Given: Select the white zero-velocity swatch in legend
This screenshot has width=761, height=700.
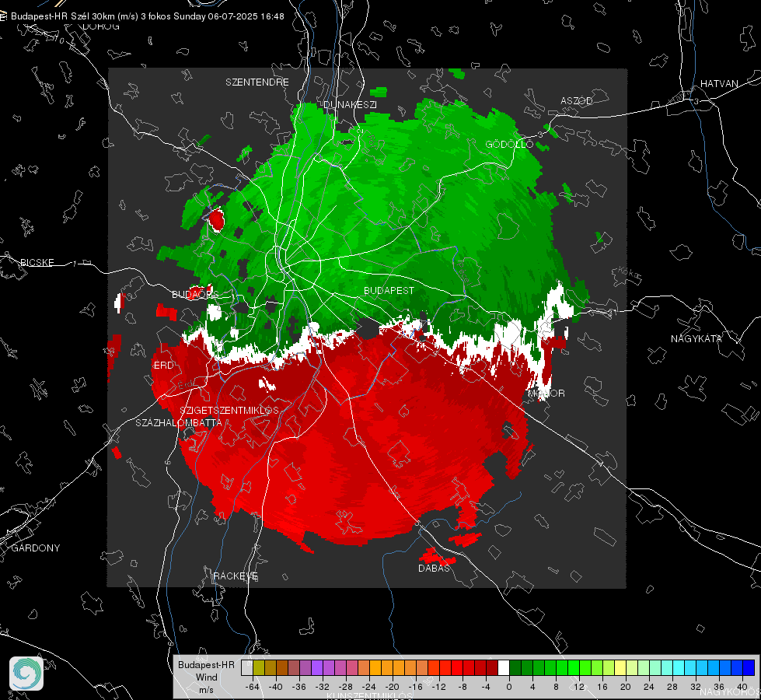Looking at the screenshot, I should point(504,667).
